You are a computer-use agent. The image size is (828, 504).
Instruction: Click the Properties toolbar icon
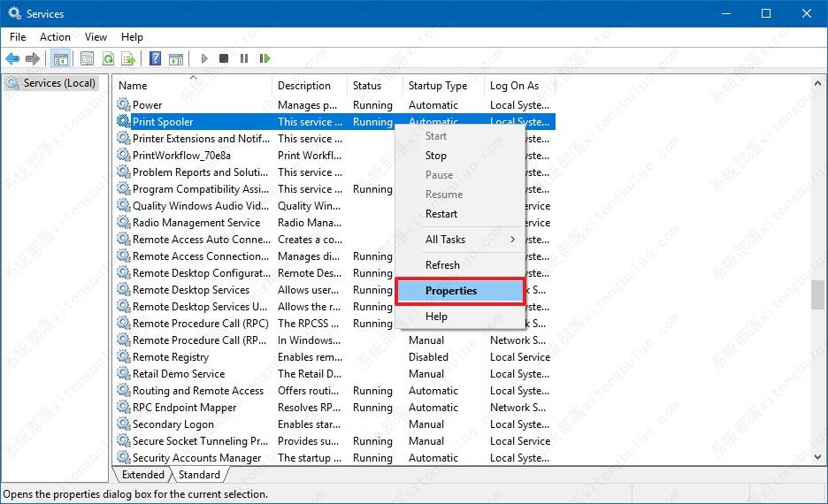point(86,58)
